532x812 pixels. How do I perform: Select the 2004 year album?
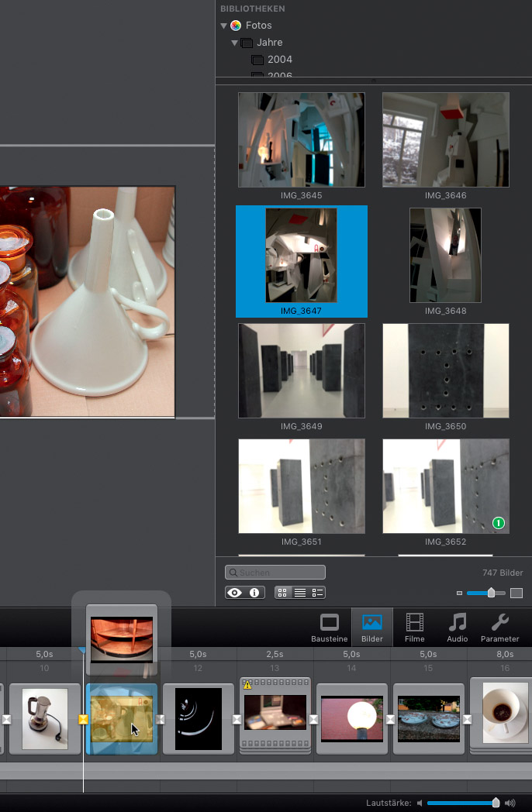279,60
